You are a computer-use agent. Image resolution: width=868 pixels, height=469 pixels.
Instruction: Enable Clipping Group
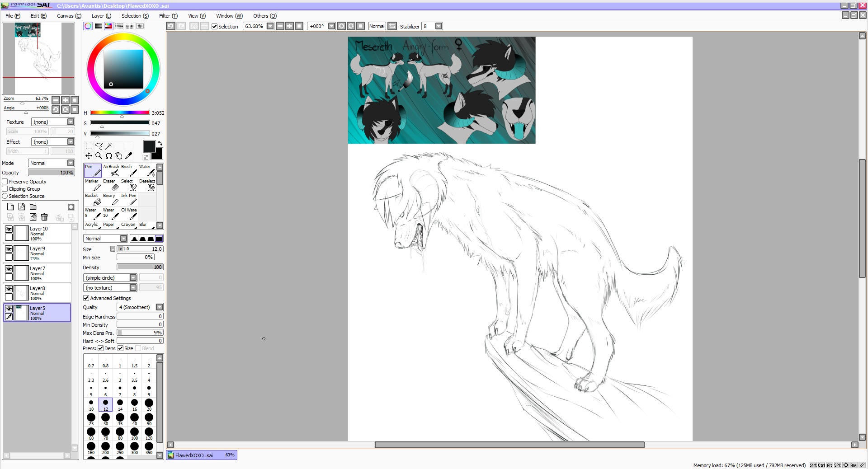tap(5, 189)
